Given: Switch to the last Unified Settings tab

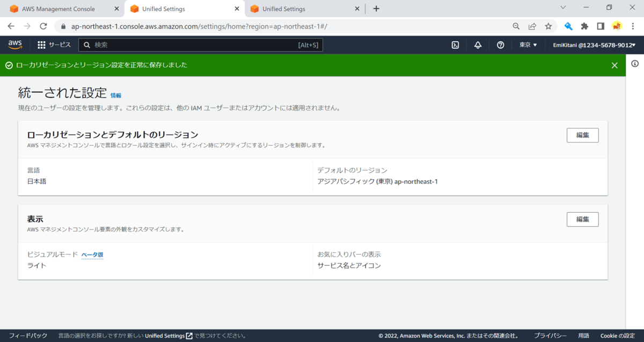Looking at the screenshot, I should [x=304, y=9].
